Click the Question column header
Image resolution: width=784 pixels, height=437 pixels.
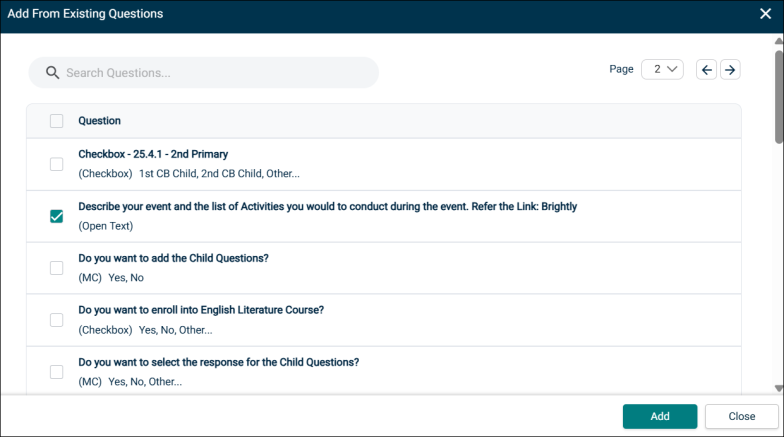(100, 120)
